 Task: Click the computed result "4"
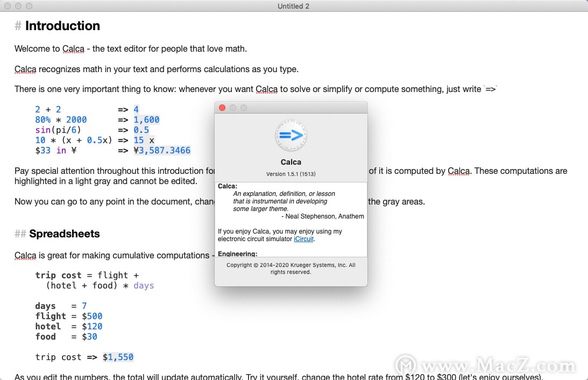[x=136, y=110]
